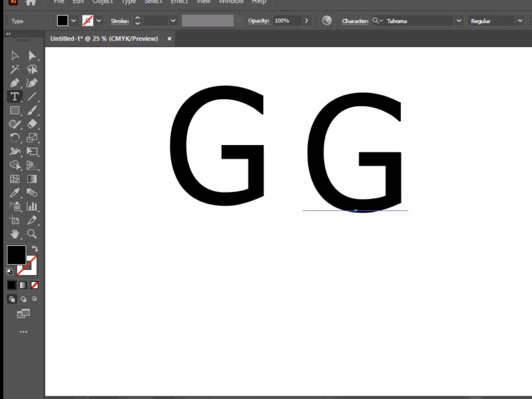
Task: Open fill color dropdown in control bar
Action: [x=74, y=21]
